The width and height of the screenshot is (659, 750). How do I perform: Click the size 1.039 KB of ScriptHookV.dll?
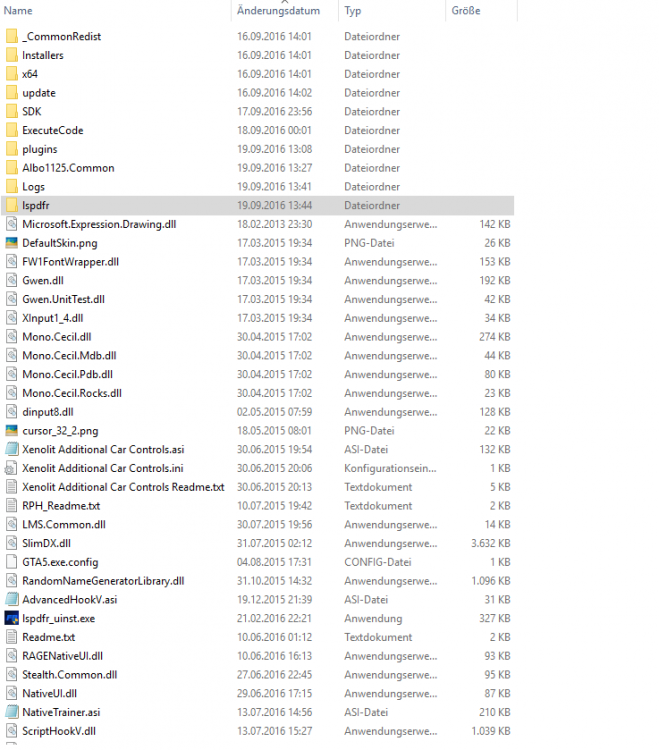tap(491, 731)
